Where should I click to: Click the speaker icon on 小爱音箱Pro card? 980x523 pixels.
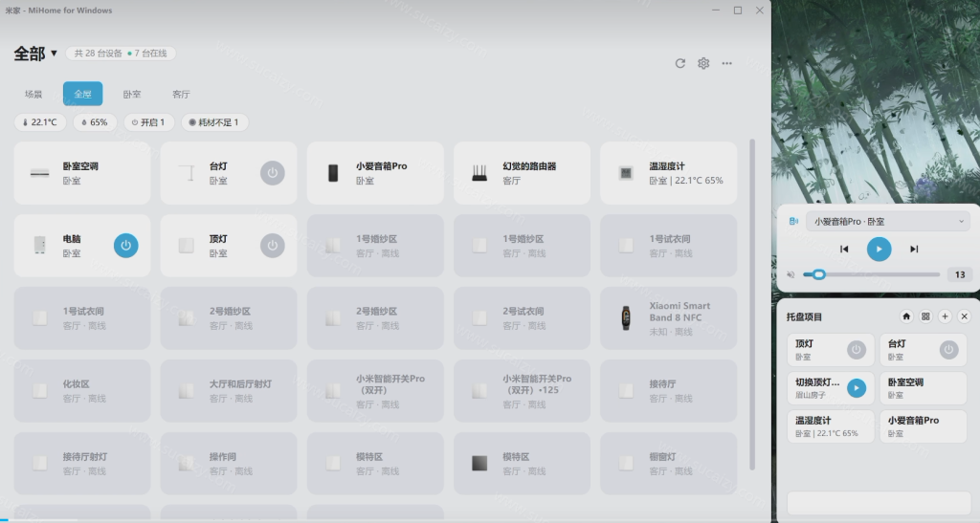pyautogui.click(x=333, y=173)
